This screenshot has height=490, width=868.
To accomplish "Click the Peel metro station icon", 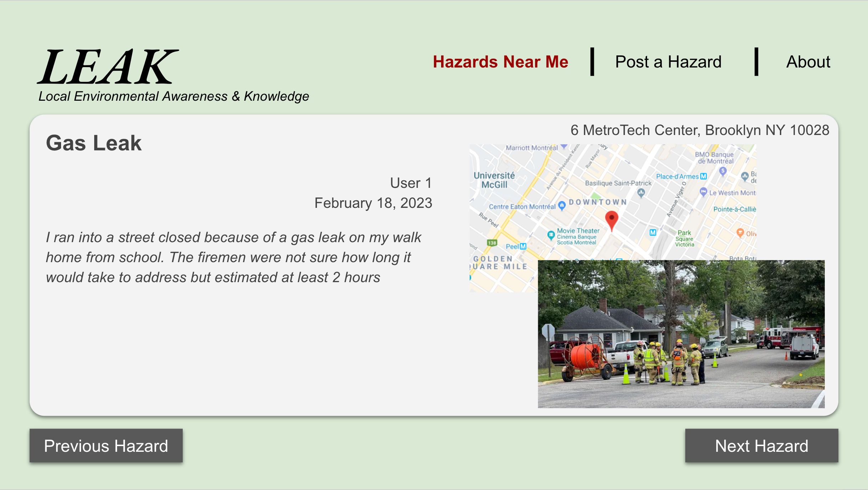I will point(523,246).
